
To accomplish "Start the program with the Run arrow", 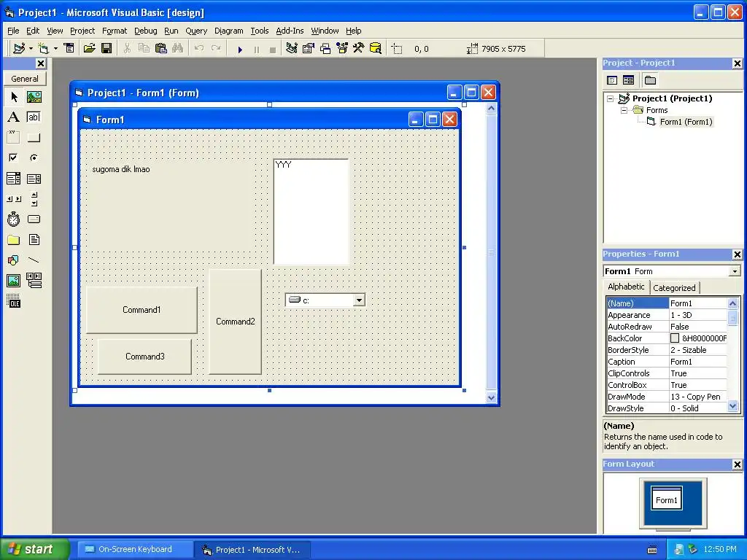I will 240,49.
